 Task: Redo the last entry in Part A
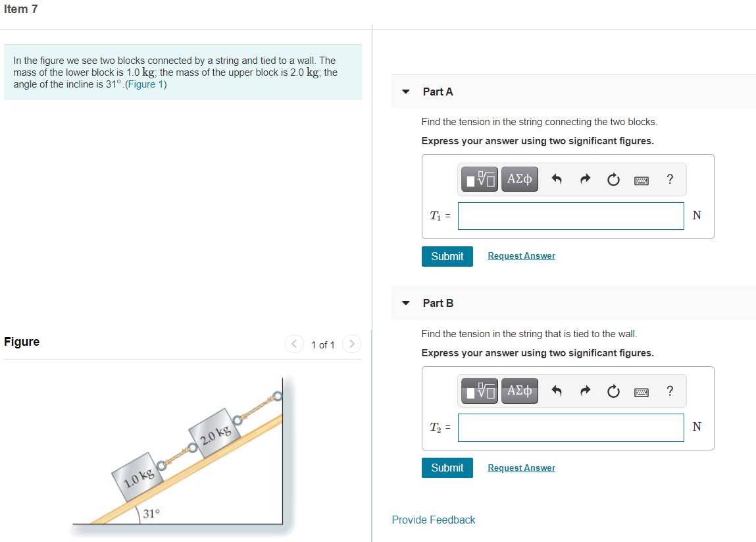coord(585,178)
